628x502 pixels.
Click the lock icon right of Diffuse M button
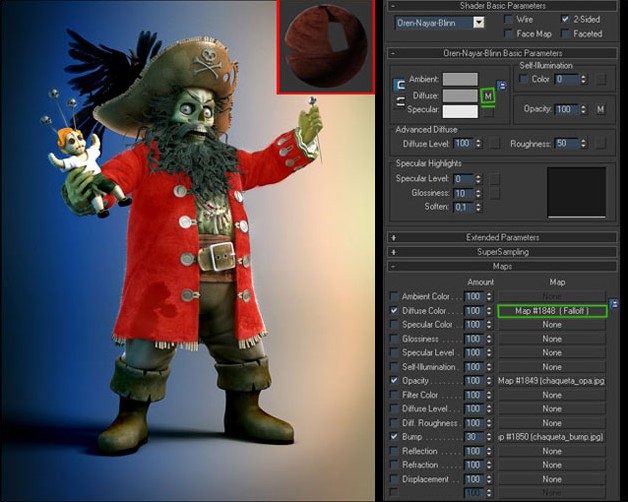(502, 86)
